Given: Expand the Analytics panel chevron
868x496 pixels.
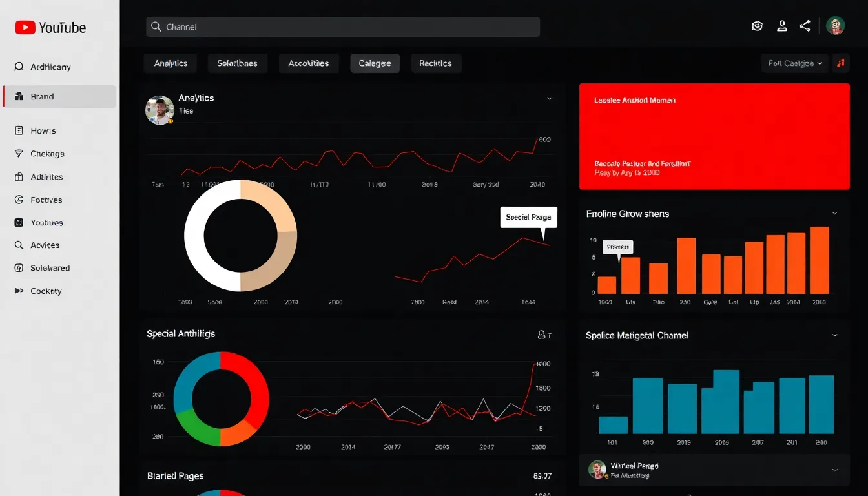Looking at the screenshot, I should (550, 99).
